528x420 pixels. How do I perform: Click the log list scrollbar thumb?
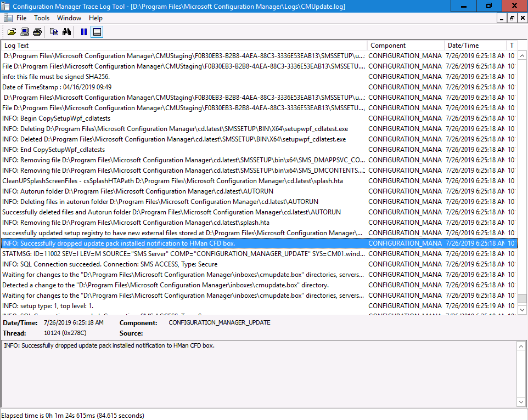tap(523, 299)
